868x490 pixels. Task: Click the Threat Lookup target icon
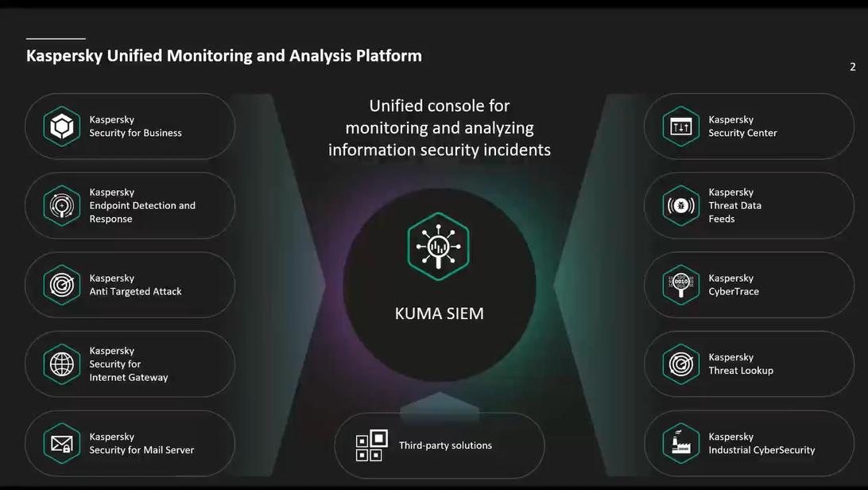[681, 364]
